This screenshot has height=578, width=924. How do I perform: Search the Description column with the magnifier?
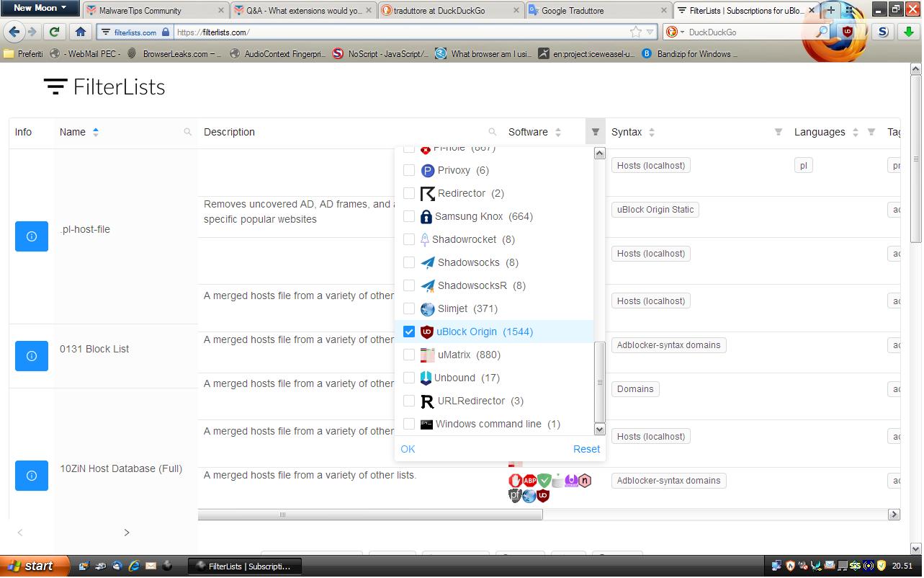click(x=493, y=132)
